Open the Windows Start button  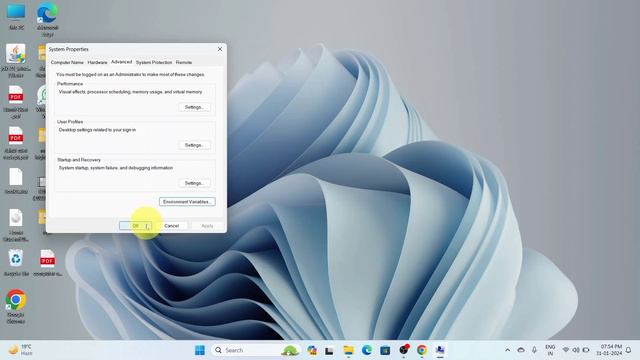(x=200, y=350)
